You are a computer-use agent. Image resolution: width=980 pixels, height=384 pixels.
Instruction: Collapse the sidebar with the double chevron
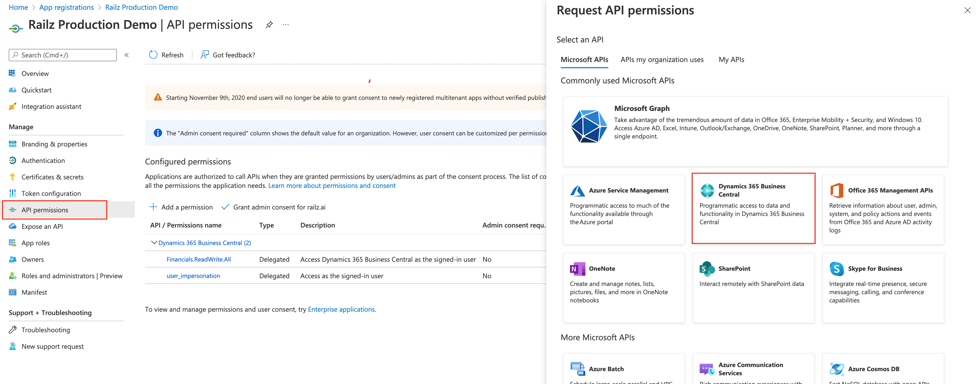tap(127, 55)
